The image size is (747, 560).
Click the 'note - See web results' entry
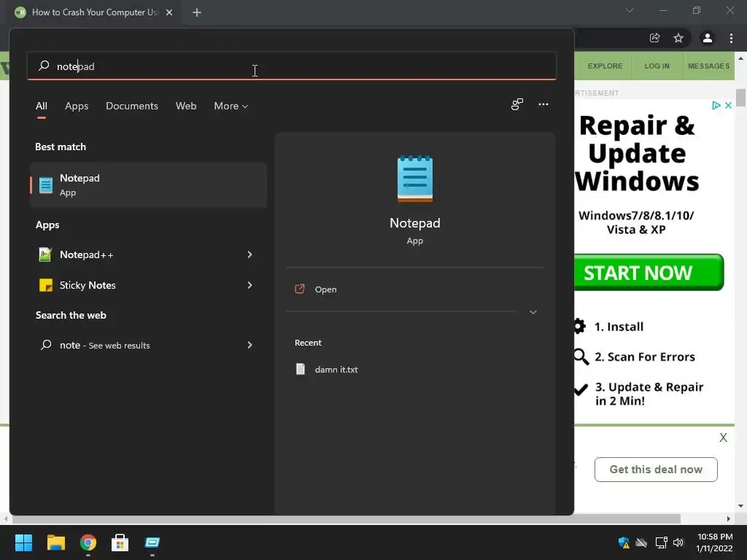tap(148, 345)
